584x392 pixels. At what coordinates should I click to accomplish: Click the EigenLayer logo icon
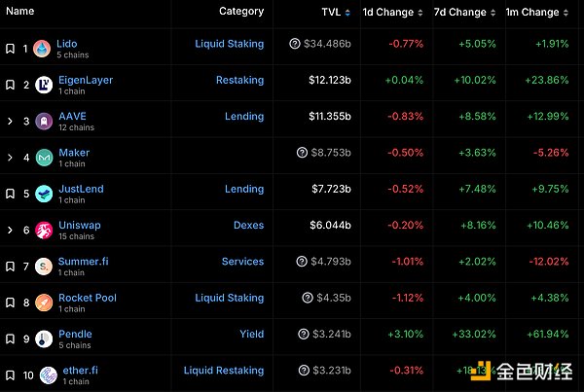tap(44, 85)
